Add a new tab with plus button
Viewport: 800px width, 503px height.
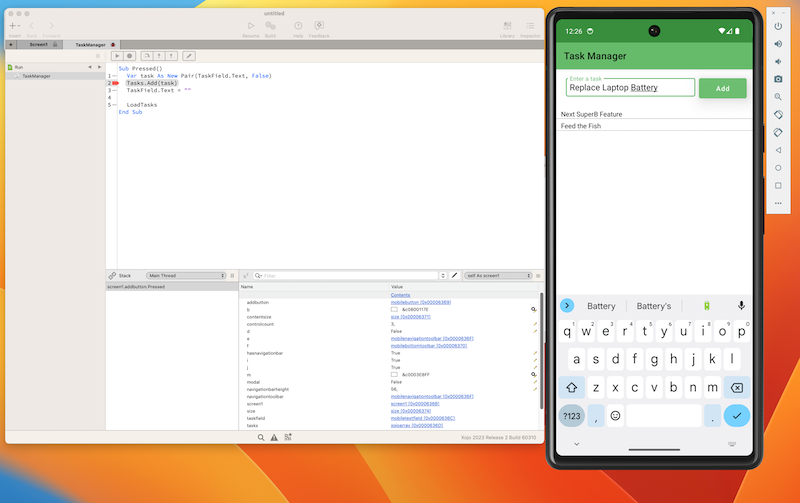11,45
